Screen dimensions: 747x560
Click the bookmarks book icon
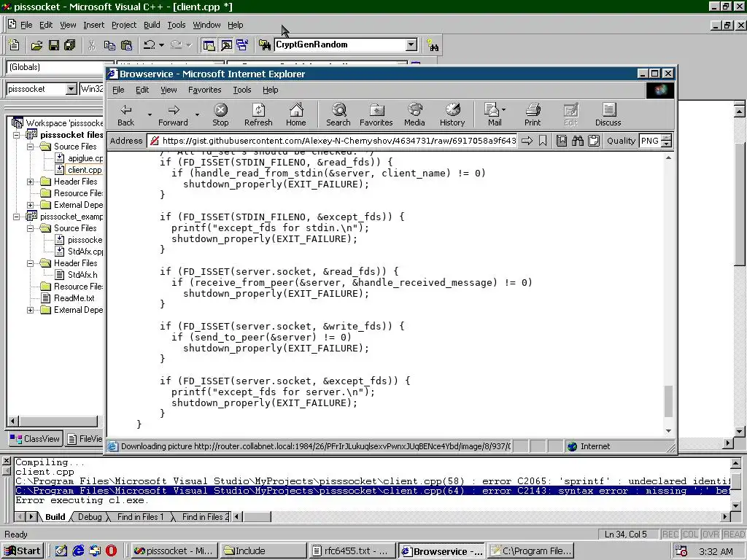562,141
